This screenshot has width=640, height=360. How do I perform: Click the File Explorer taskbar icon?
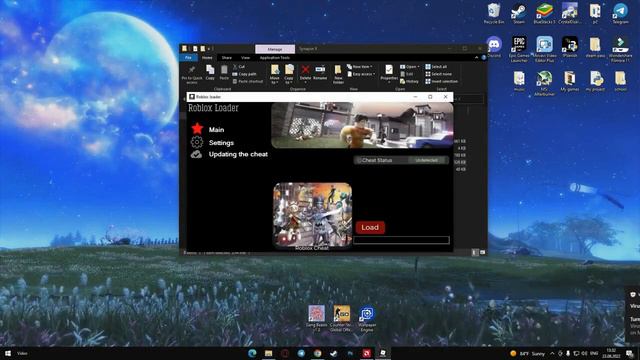click(x=268, y=353)
